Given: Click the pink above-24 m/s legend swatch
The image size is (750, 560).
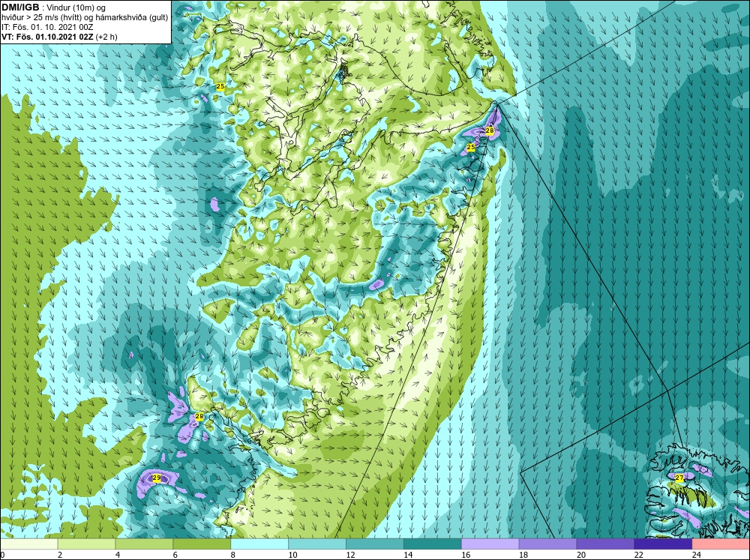Looking at the screenshot, I should (721, 544).
